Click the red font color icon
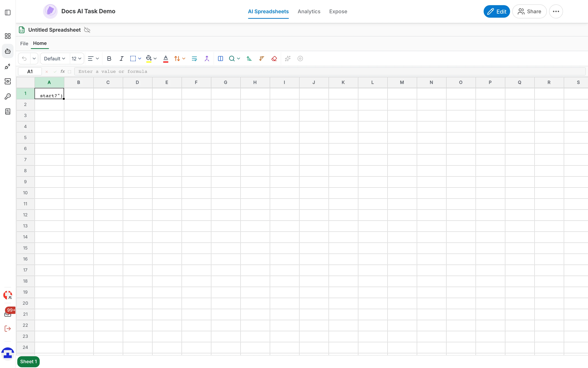 tap(166, 59)
